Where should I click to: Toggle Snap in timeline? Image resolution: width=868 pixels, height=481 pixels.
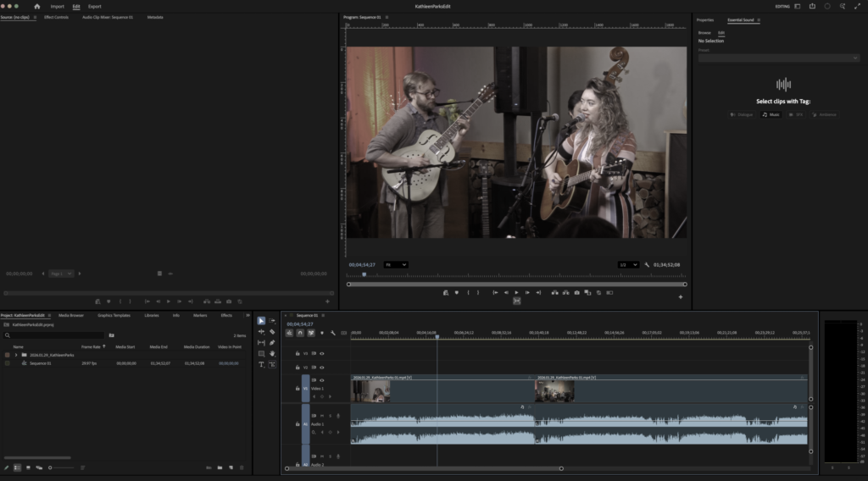pos(300,333)
